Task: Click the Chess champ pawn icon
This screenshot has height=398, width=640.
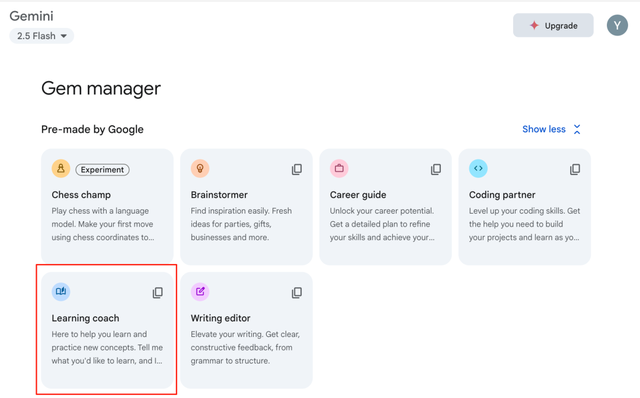Action: click(61, 168)
